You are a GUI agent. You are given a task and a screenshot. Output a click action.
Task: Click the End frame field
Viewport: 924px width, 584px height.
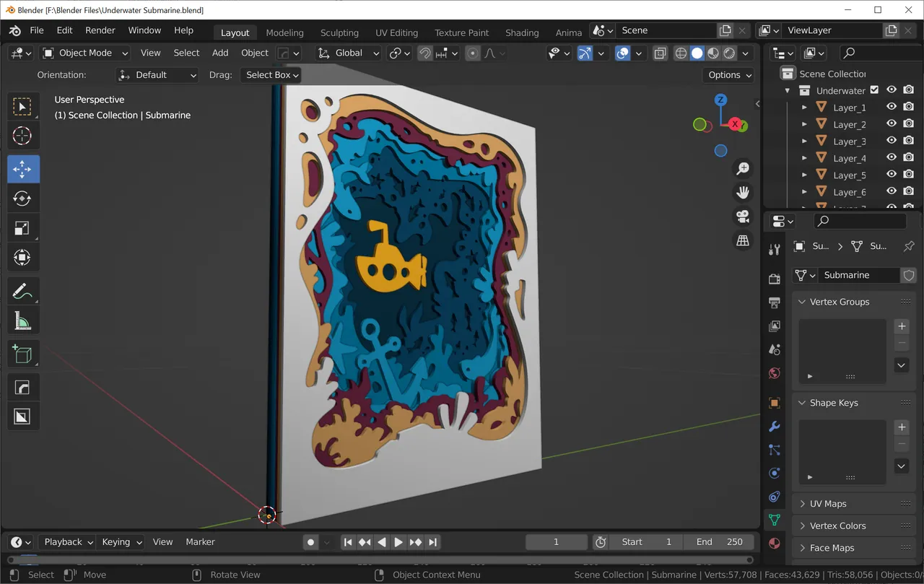tap(720, 542)
